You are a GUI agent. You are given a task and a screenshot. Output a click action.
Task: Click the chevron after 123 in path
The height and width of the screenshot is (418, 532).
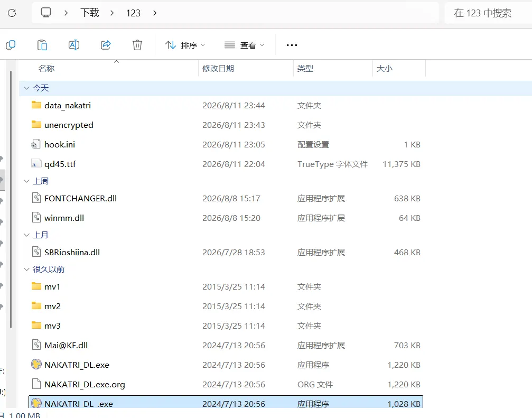pos(155,13)
